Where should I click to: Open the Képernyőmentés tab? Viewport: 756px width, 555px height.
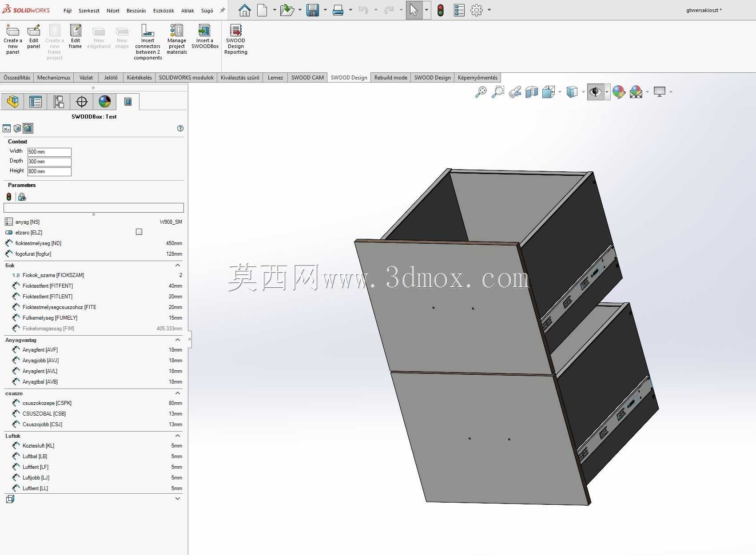tap(478, 78)
